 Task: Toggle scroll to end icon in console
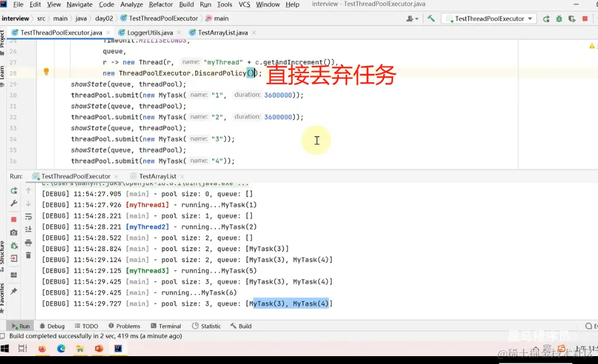click(28, 229)
